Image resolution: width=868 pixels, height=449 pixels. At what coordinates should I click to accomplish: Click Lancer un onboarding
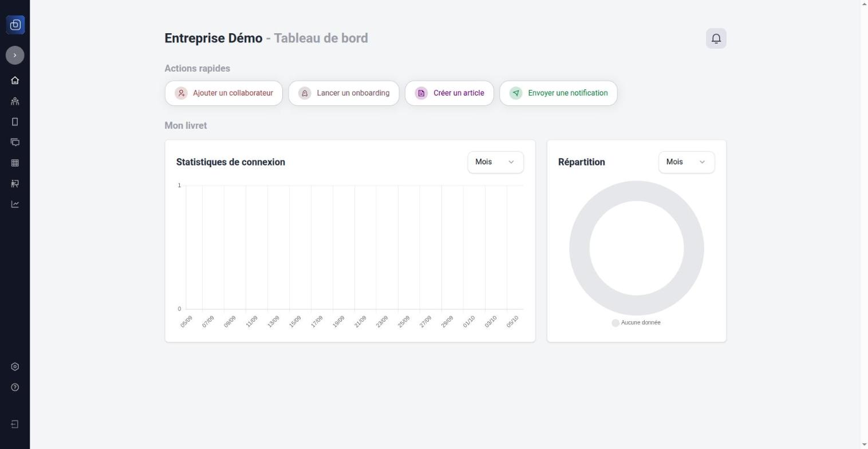[344, 93]
